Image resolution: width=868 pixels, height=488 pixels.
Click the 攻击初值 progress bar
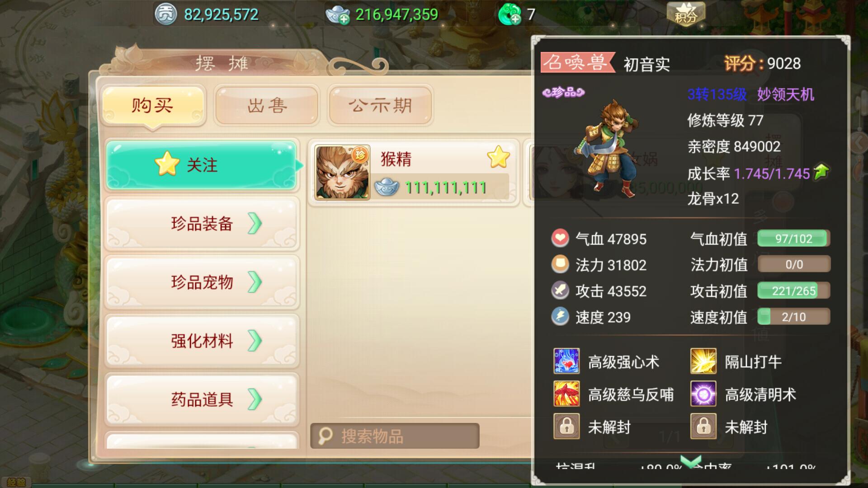[x=794, y=291]
